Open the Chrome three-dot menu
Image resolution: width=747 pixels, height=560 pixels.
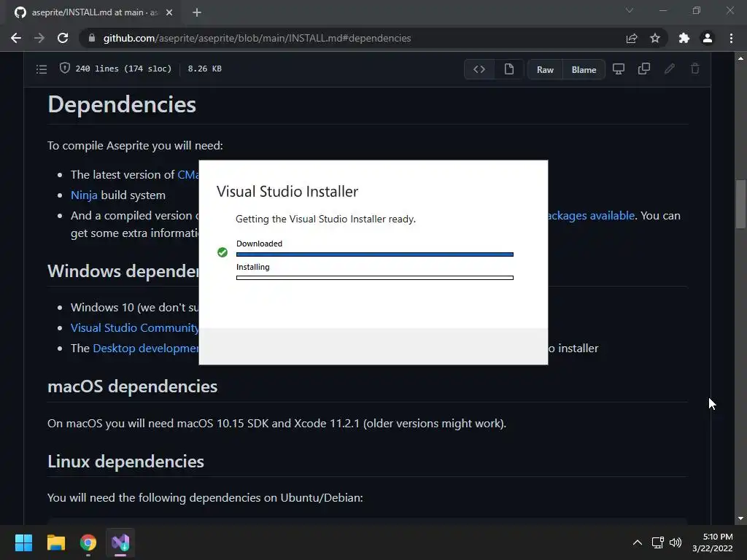731,38
